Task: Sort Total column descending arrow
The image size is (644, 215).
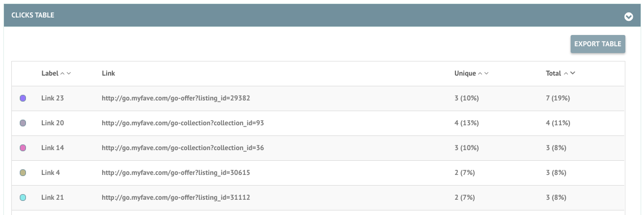Action: click(x=572, y=73)
